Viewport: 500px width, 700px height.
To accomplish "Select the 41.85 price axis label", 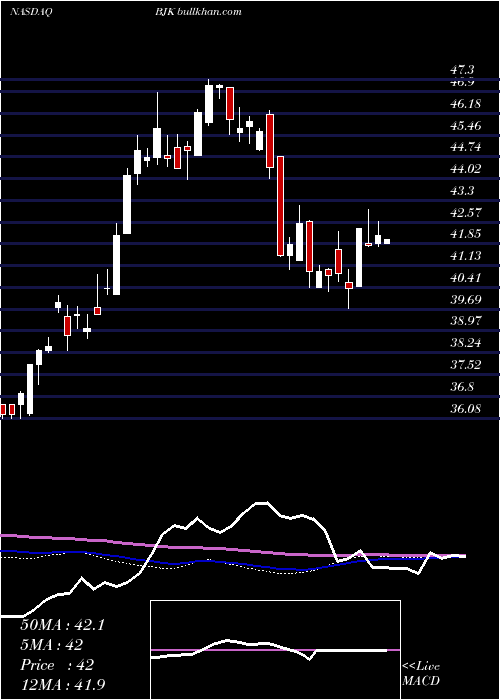I will point(465,234).
